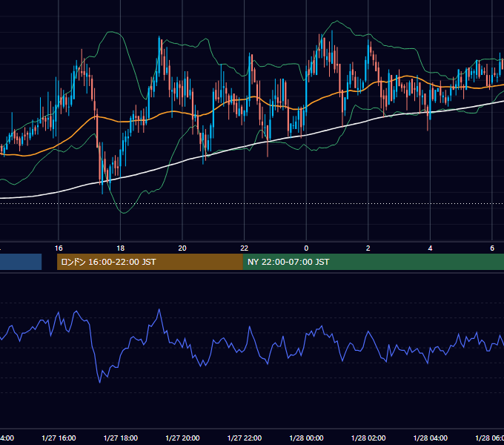This screenshot has width=504, height=445.
Task: Click the 2 hour label on chart axis
Action: [x=368, y=248]
